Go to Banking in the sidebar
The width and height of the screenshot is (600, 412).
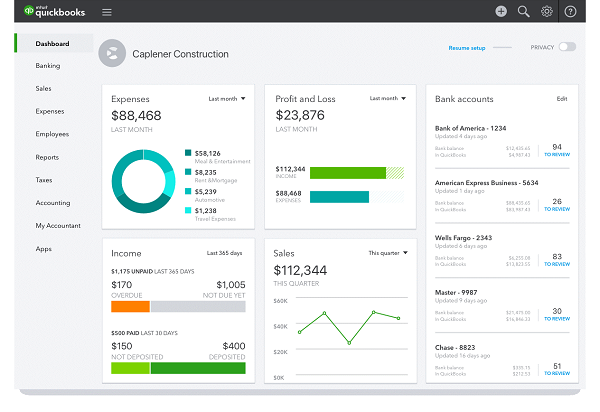tap(48, 66)
